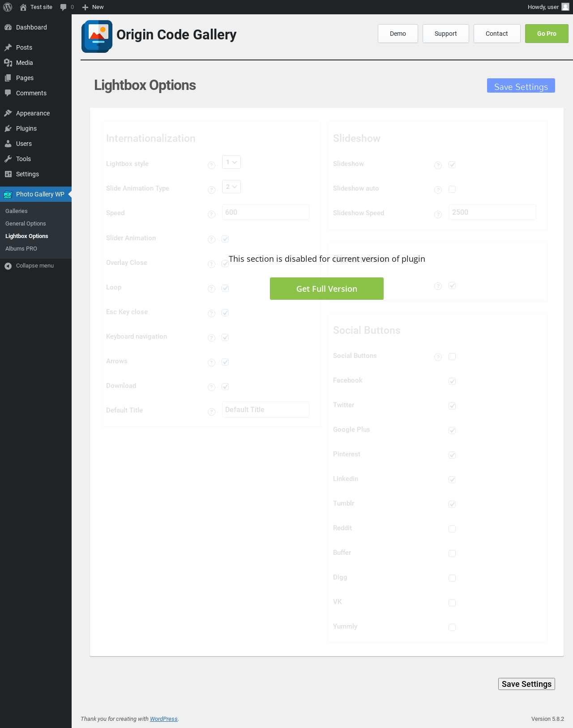Viewport: 573px width, 728px height.
Task: Show help for Keyboard navigation
Action: tap(212, 338)
